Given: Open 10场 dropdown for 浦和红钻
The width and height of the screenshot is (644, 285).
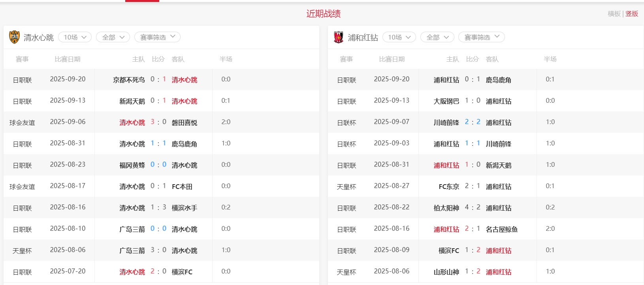Looking at the screenshot, I should coord(399,37).
